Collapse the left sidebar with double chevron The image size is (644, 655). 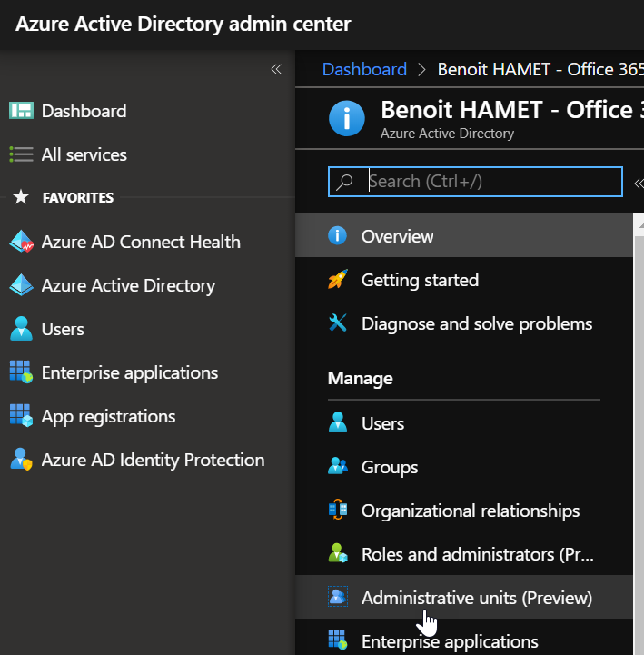pyautogui.click(x=276, y=69)
